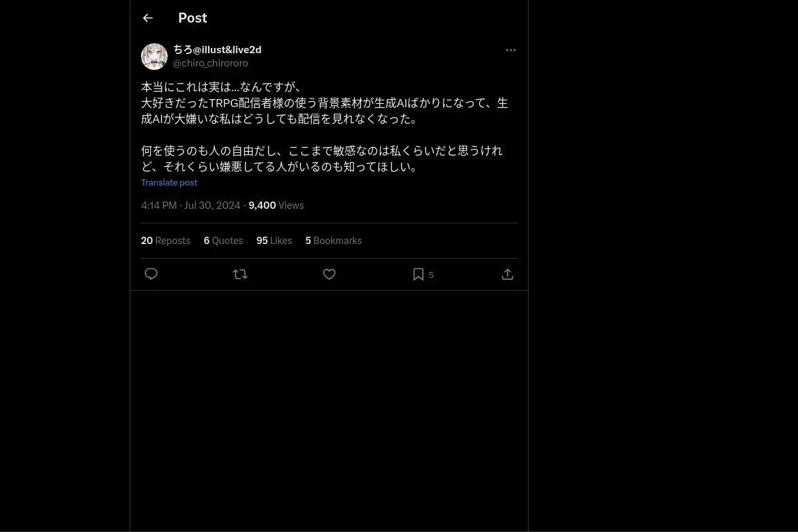Click the Translate post link

[169, 182]
